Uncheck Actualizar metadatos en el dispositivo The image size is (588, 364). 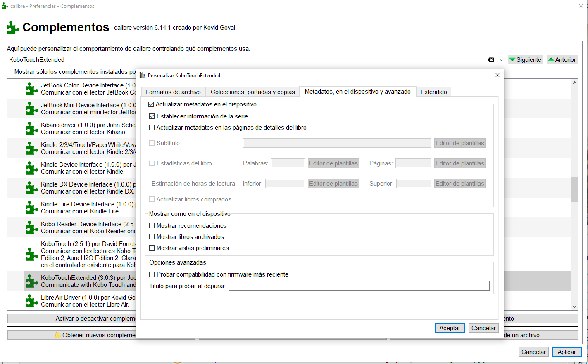[151, 104]
